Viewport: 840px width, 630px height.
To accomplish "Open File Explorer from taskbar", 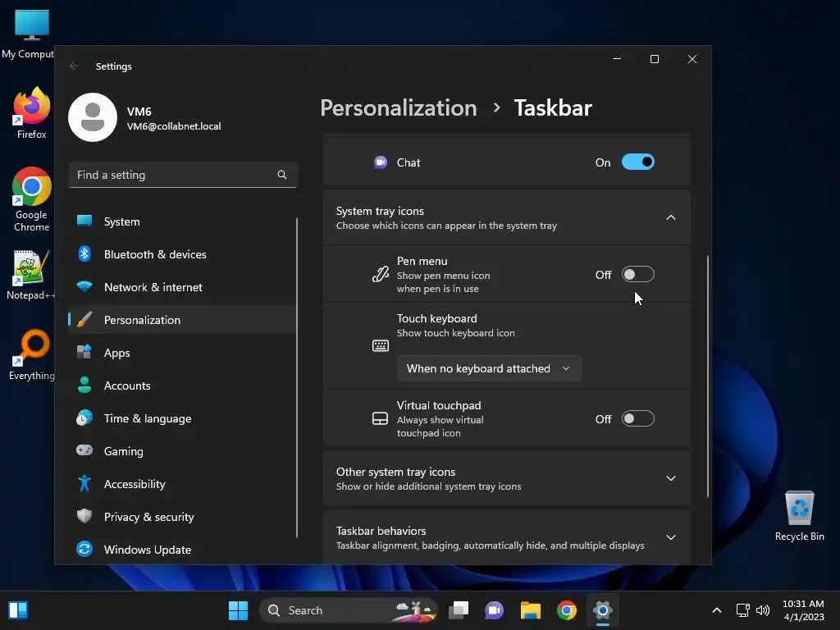I will pyautogui.click(x=531, y=610).
